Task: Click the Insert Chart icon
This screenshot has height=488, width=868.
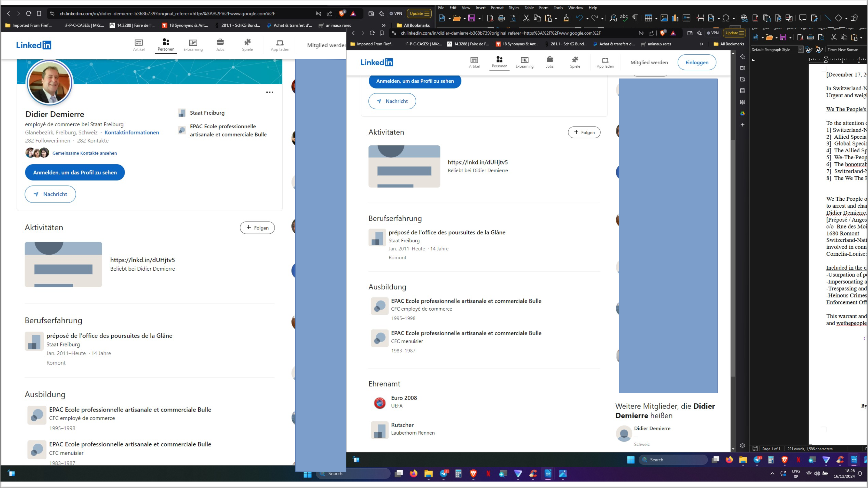Action: 675,18
